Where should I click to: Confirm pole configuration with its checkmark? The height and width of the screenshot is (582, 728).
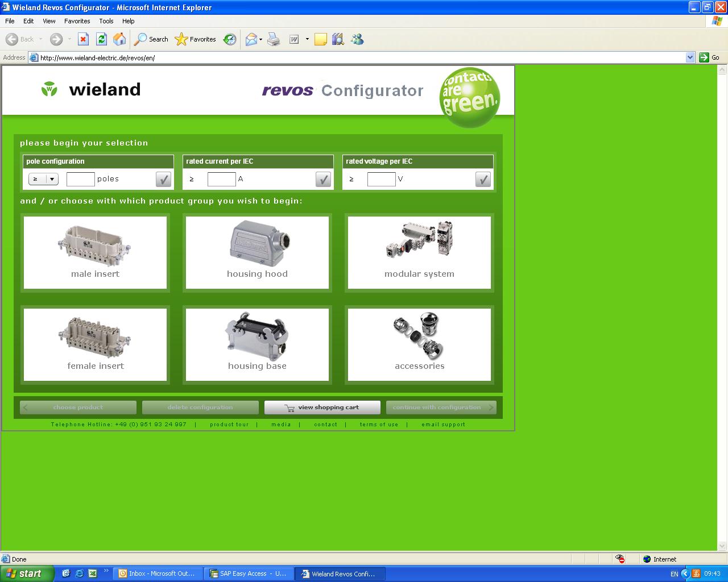click(x=163, y=180)
